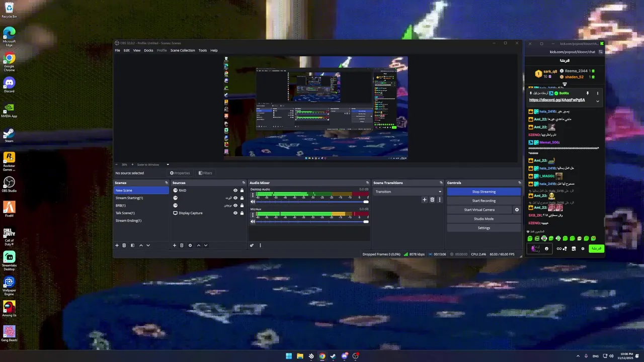Move source down with the Sources down arrow

[x=206, y=245]
